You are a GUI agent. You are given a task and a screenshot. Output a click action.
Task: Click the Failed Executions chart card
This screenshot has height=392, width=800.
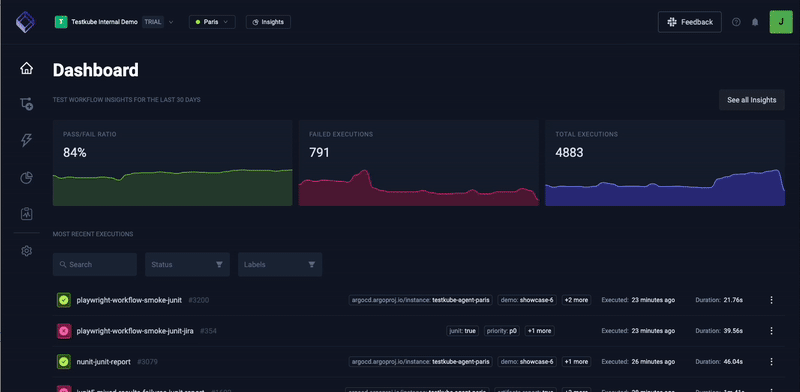click(419, 163)
